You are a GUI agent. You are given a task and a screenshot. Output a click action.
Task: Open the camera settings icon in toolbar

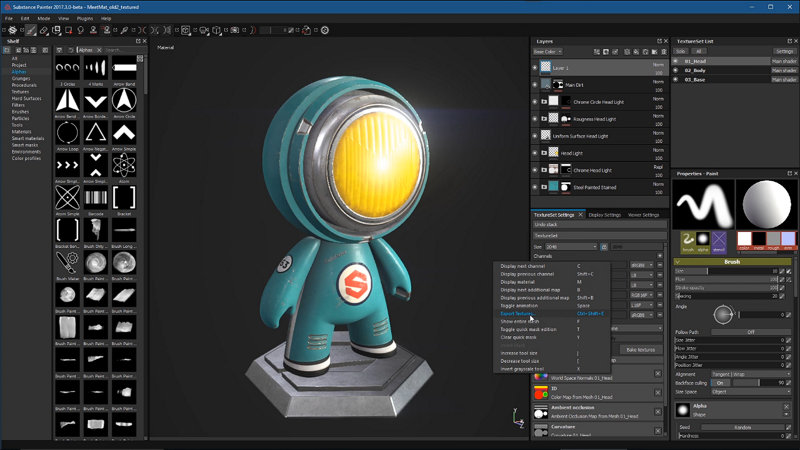[204, 30]
